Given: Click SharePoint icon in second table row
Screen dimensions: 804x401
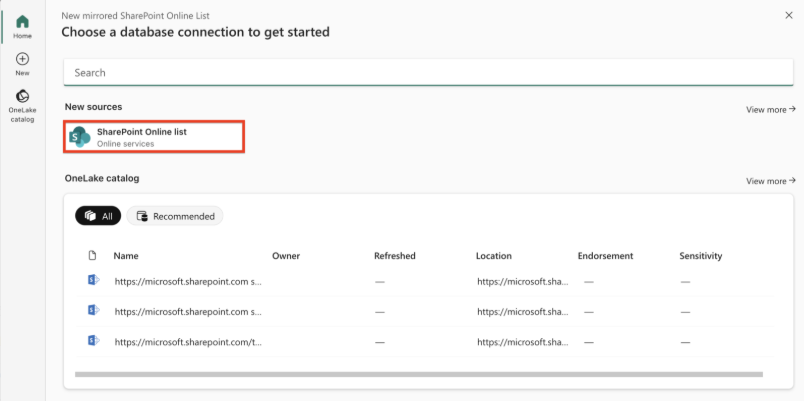Looking at the screenshot, I should click(93, 310).
